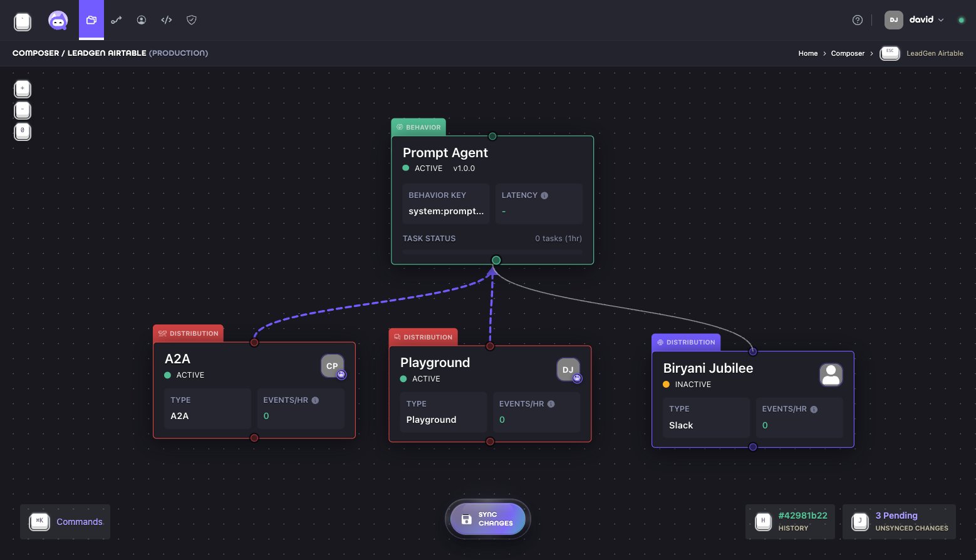Click the v1.0.0 version label
Screen dimensions: 976x560
tap(464, 169)
